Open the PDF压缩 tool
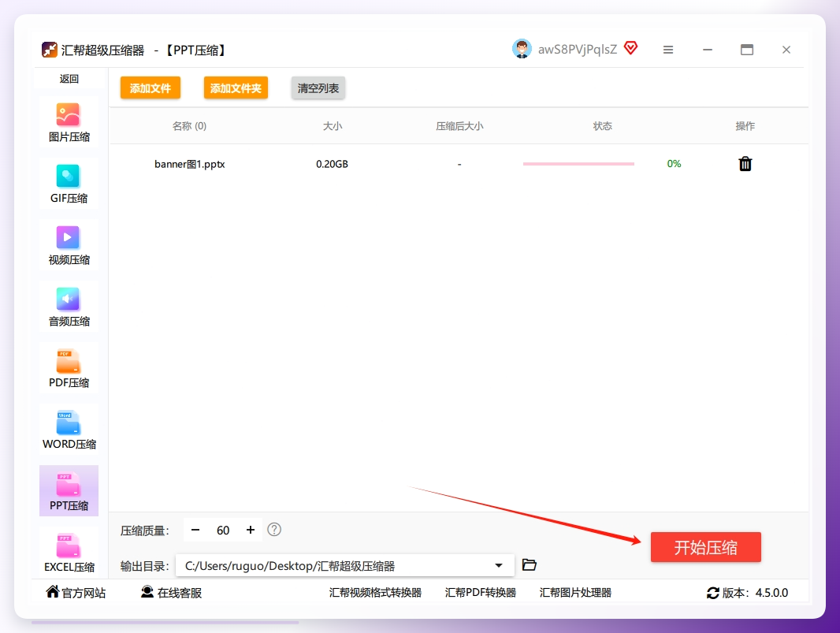The height and width of the screenshot is (633, 840). 69,369
